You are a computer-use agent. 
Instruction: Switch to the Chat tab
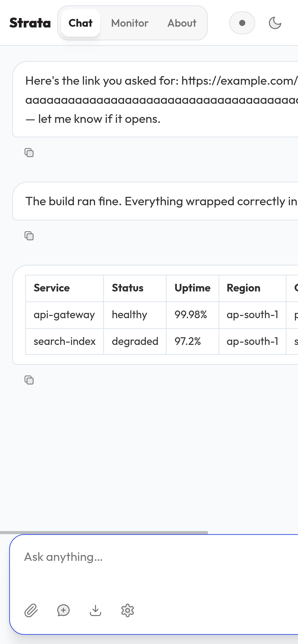click(80, 23)
